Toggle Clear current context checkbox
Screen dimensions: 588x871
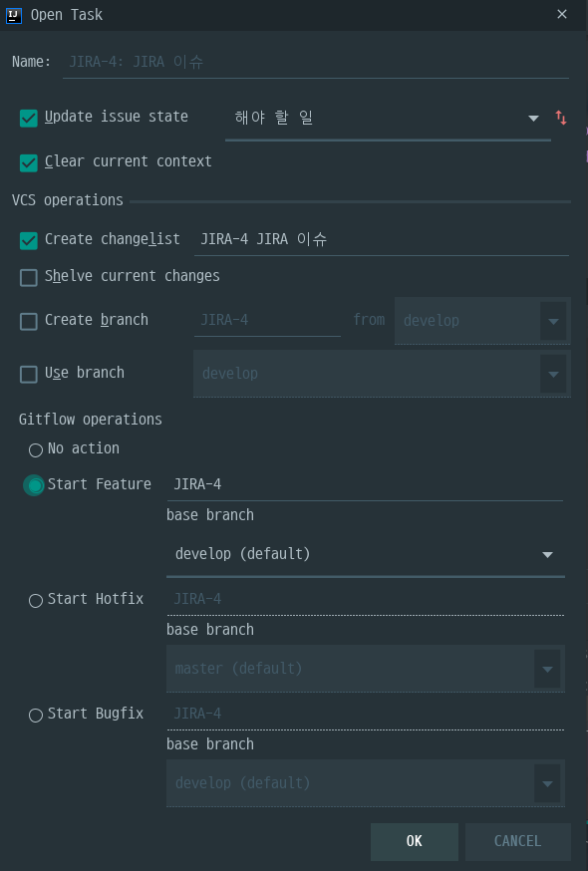(28, 162)
